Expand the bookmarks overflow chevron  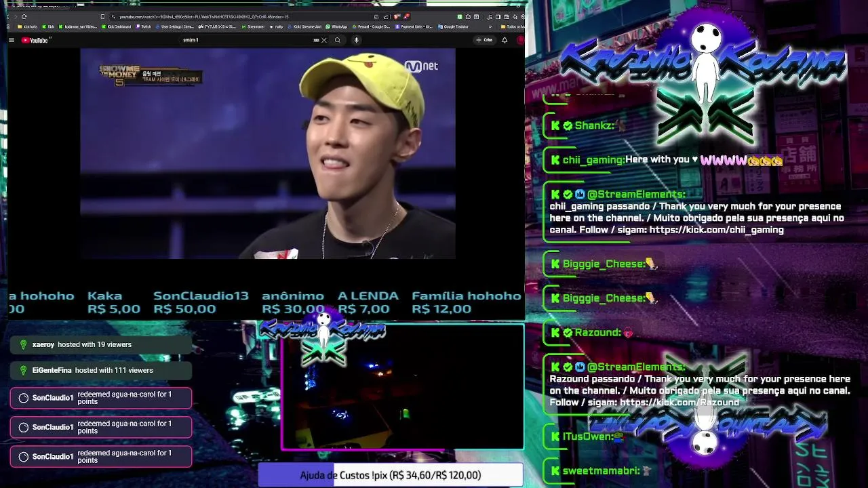pyautogui.click(x=490, y=26)
